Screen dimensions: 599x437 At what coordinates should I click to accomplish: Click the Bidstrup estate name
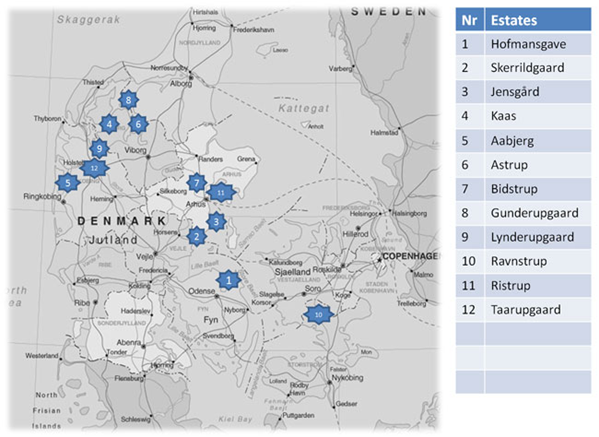pyautogui.click(x=514, y=189)
